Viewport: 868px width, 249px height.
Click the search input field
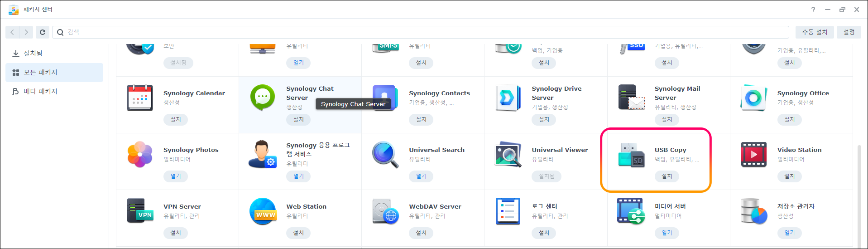[x=421, y=32]
